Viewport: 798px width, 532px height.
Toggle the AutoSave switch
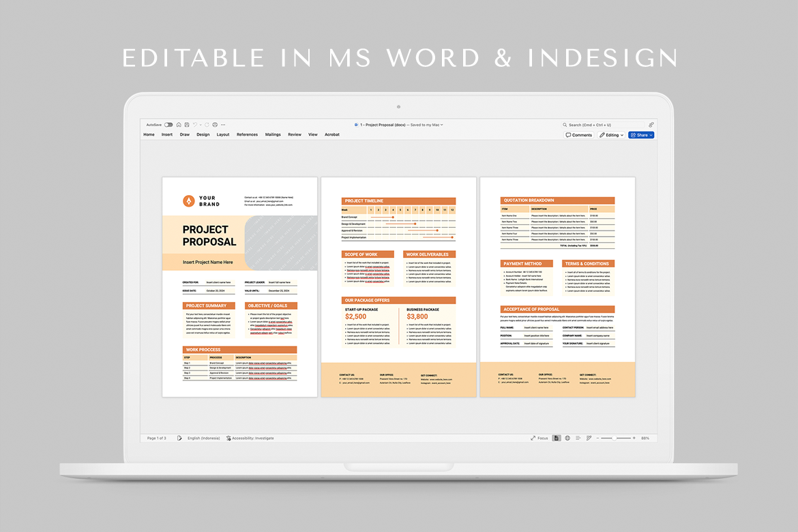pyautogui.click(x=168, y=125)
